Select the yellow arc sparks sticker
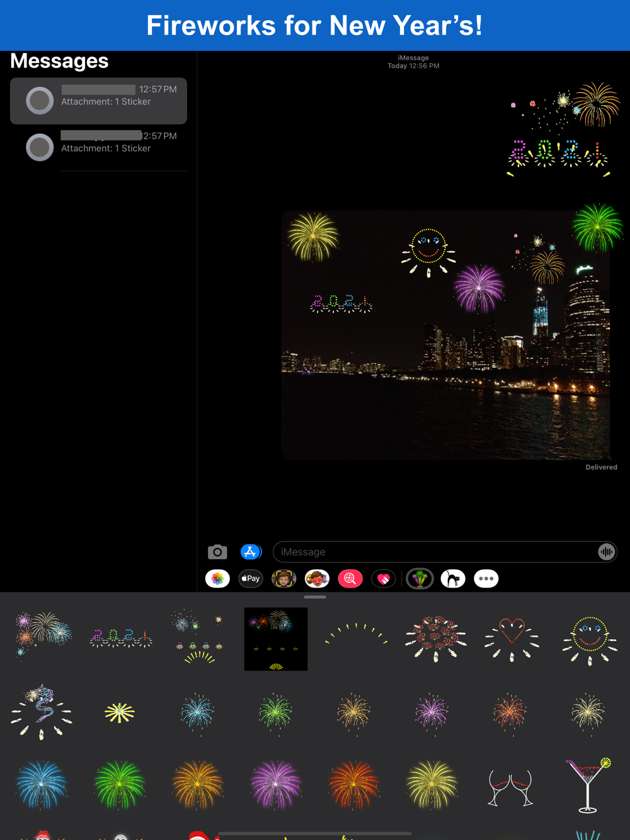This screenshot has width=630, height=840. (356, 633)
